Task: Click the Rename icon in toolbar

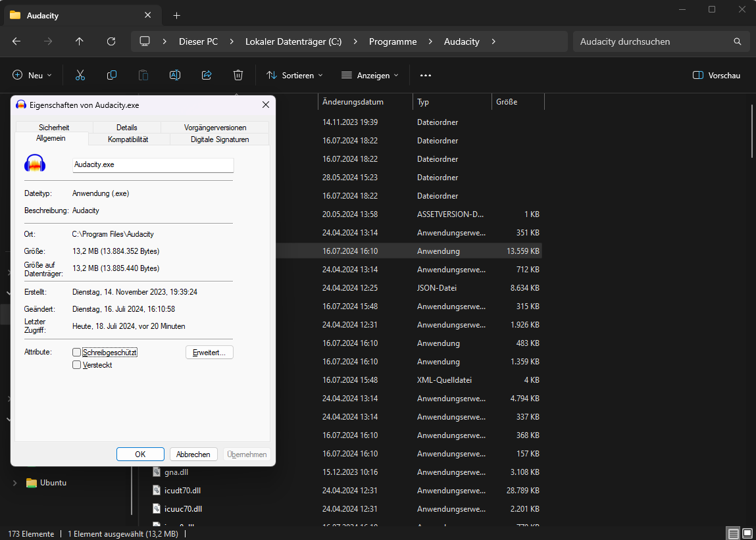Action: (x=175, y=76)
